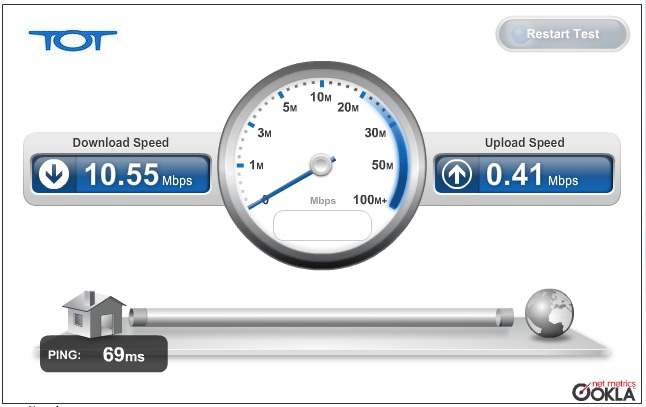Click the empty box under the gauge
The width and height of the screenshot is (646, 407).
coord(322,225)
